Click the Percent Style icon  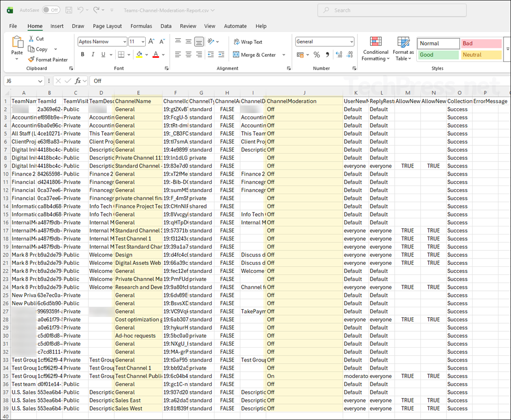tap(317, 55)
